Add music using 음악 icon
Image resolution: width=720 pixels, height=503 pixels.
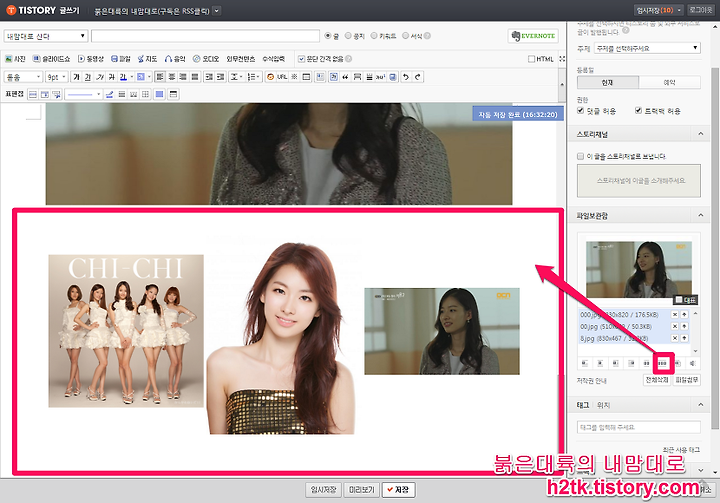point(175,59)
